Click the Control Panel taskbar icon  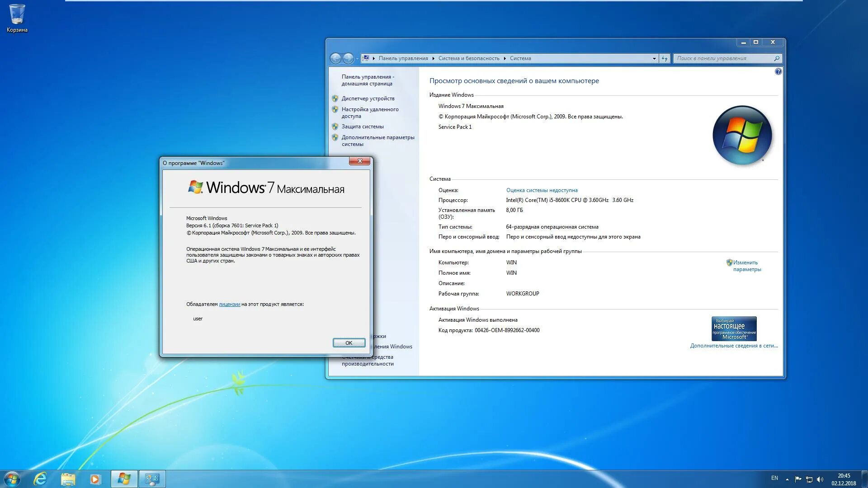click(x=152, y=479)
